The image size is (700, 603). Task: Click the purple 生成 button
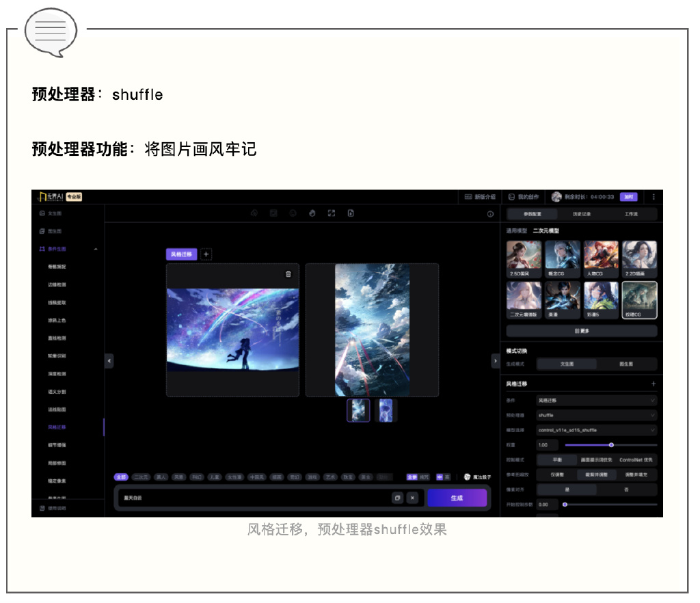[x=457, y=498]
